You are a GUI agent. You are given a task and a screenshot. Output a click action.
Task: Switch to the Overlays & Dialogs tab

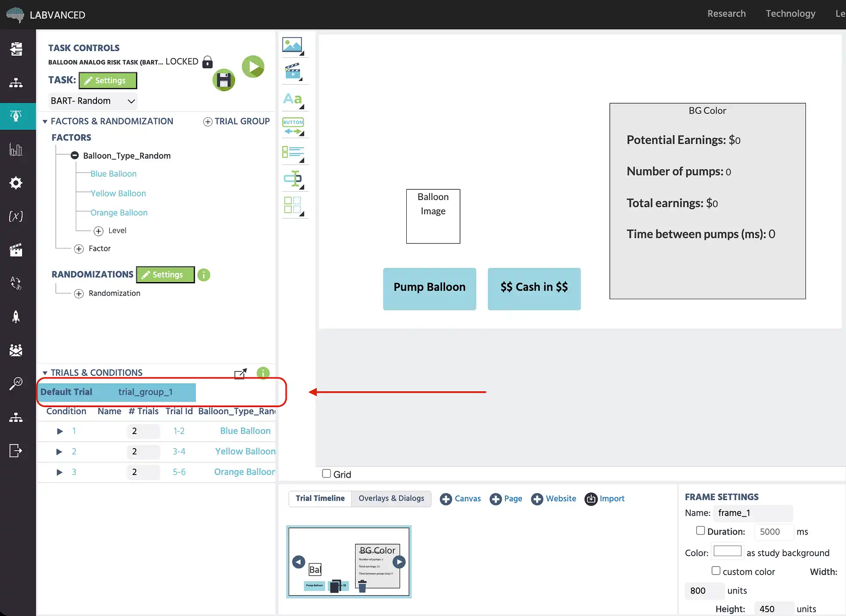click(x=391, y=498)
